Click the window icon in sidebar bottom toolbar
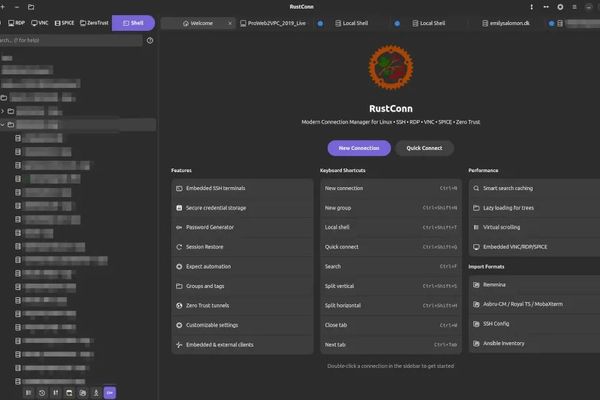600x400 pixels. point(69,393)
